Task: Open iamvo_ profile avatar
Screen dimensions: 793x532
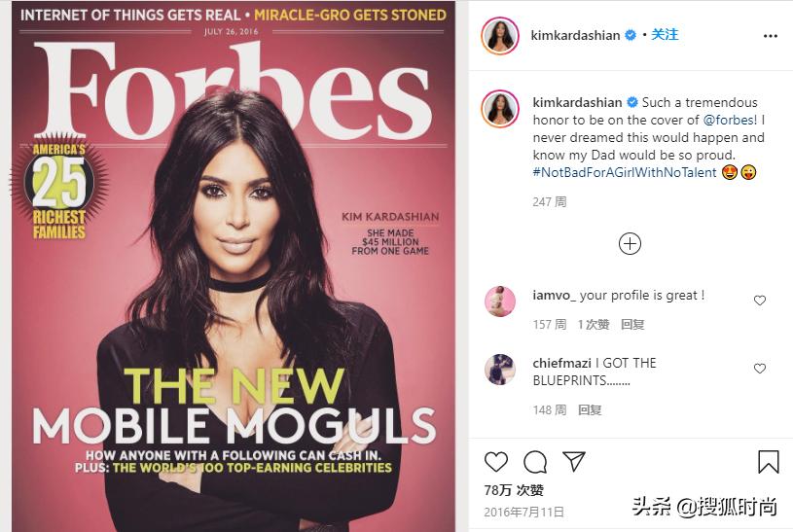Action: pyautogui.click(x=500, y=301)
